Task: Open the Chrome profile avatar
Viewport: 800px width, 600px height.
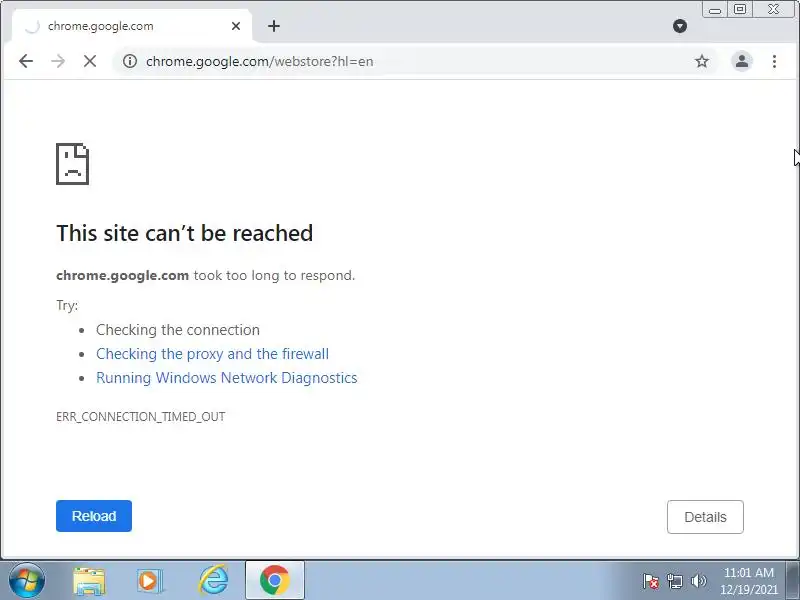Action: pyautogui.click(x=742, y=61)
